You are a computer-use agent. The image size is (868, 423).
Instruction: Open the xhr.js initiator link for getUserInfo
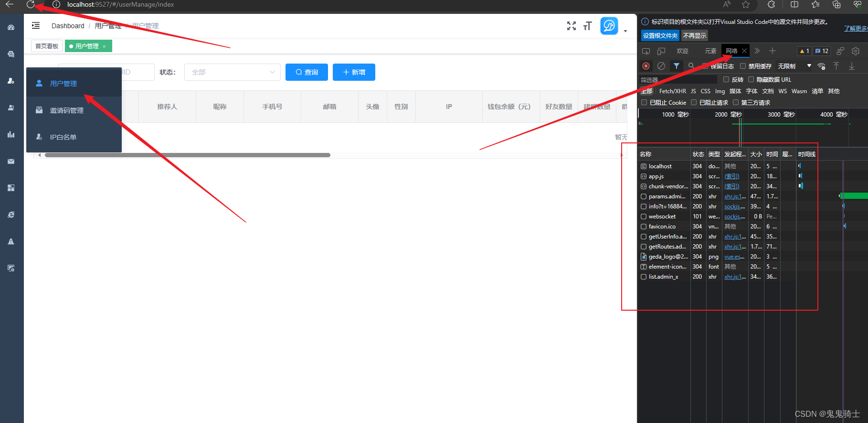pos(735,237)
